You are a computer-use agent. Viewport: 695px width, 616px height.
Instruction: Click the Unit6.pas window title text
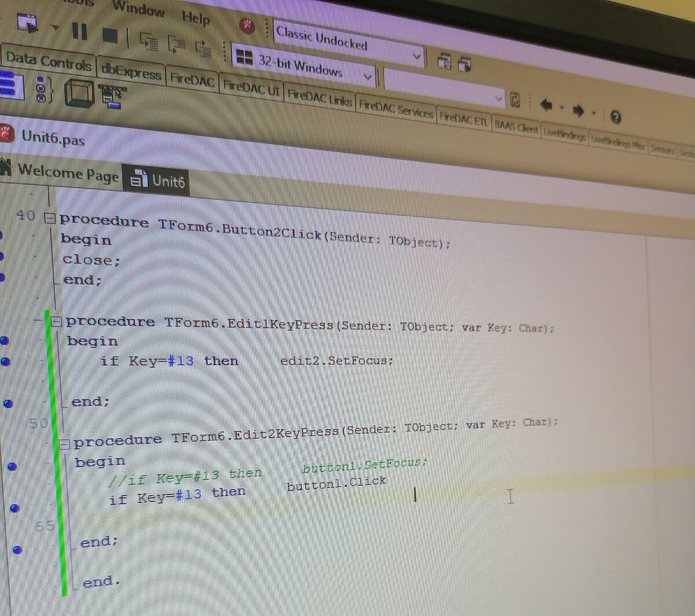[53, 138]
